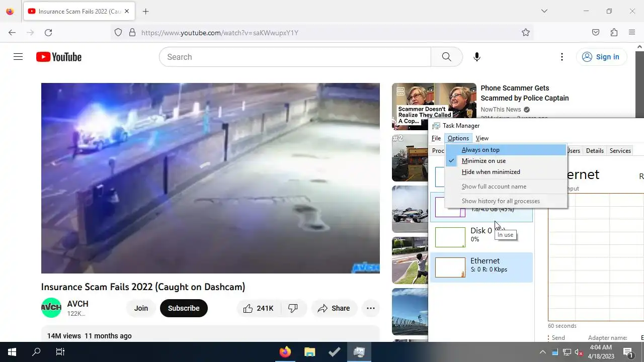Close the Insurance Scam Fails tab
The image size is (644, 362).
pyautogui.click(x=126, y=11)
